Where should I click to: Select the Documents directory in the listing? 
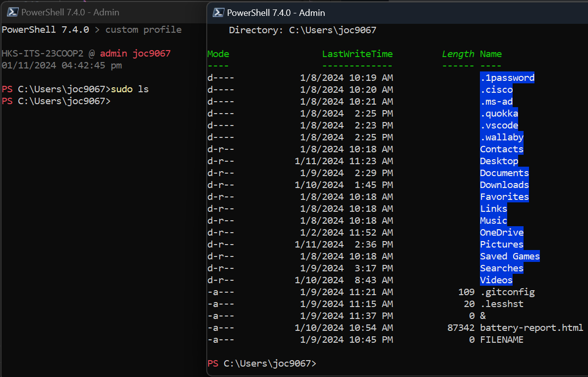pos(504,173)
